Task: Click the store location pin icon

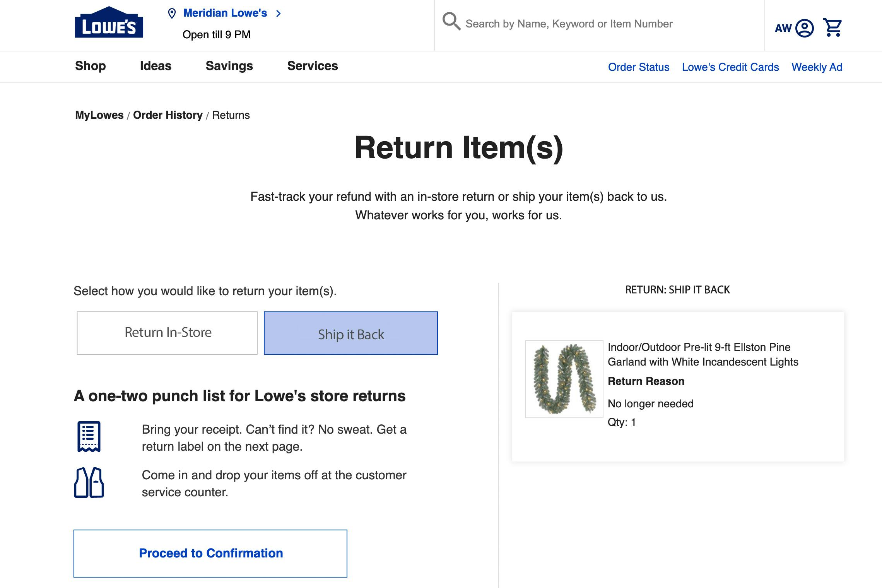Action: pos(172,14)
